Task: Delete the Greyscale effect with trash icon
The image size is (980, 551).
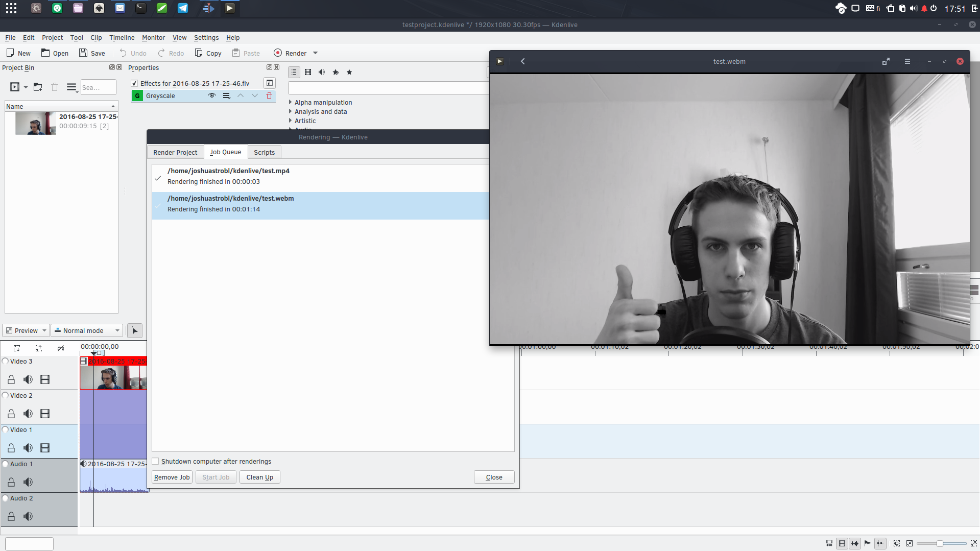Action: [269, 96]
